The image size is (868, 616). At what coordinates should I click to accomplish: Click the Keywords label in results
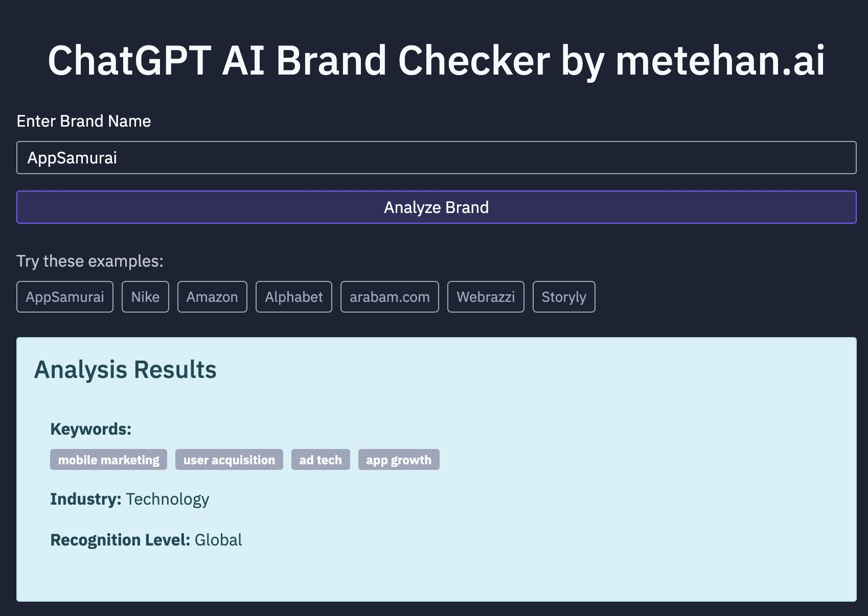(91, 429)
